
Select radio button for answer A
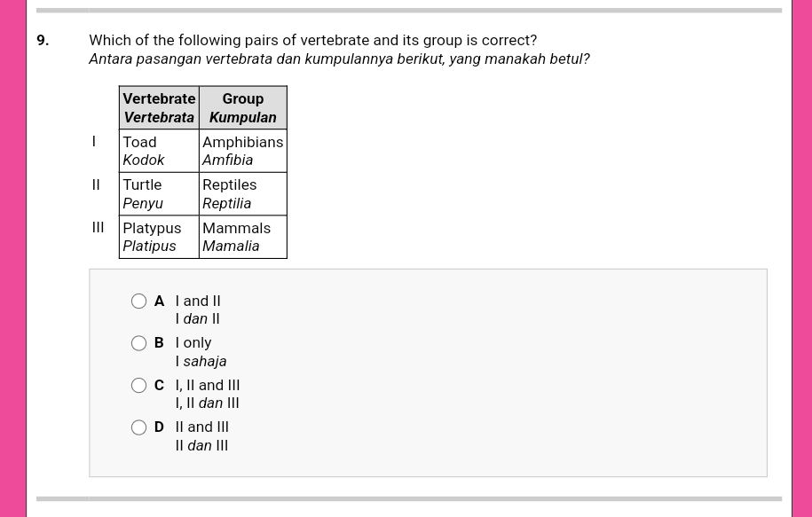pos(138,301)
